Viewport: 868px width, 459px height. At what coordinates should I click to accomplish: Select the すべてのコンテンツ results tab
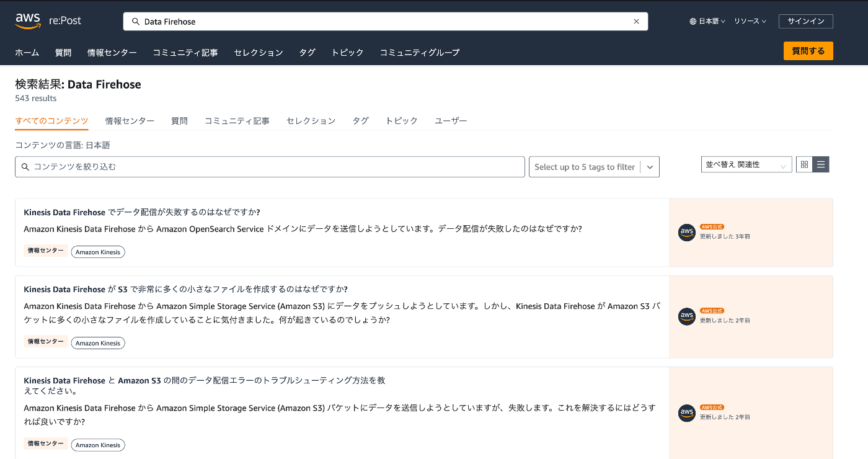[x=51, y=121]
